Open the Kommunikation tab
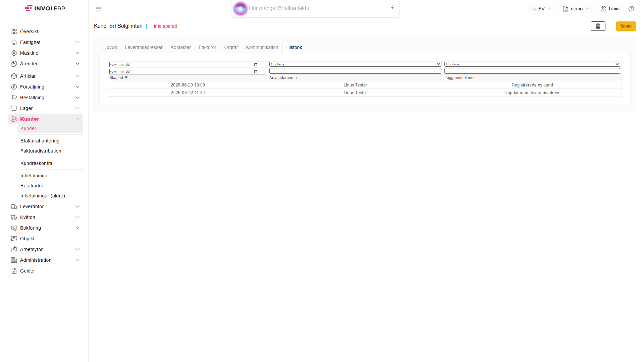The height and width of the screenshot is (362, 644). click(x=262, y=47)
